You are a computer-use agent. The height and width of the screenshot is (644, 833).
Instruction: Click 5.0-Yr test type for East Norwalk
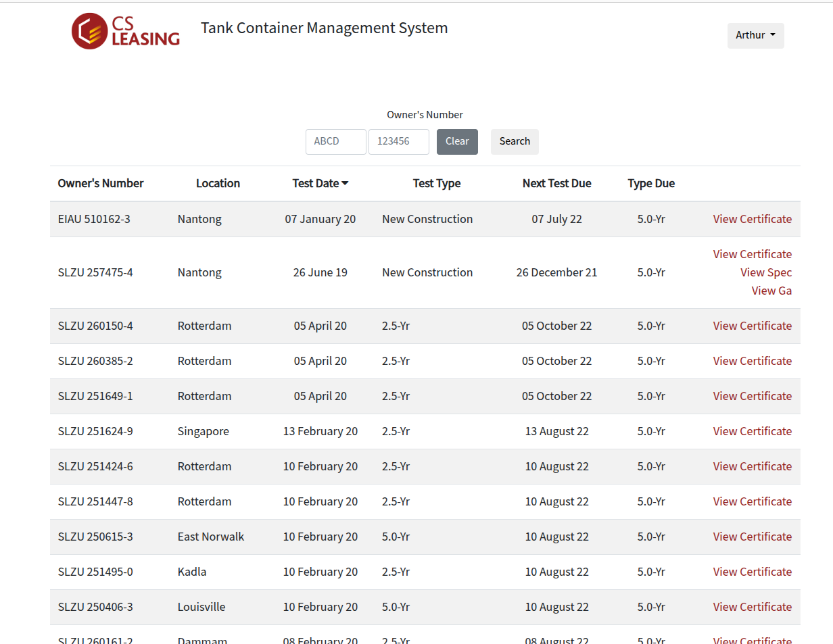coord(396,537)
